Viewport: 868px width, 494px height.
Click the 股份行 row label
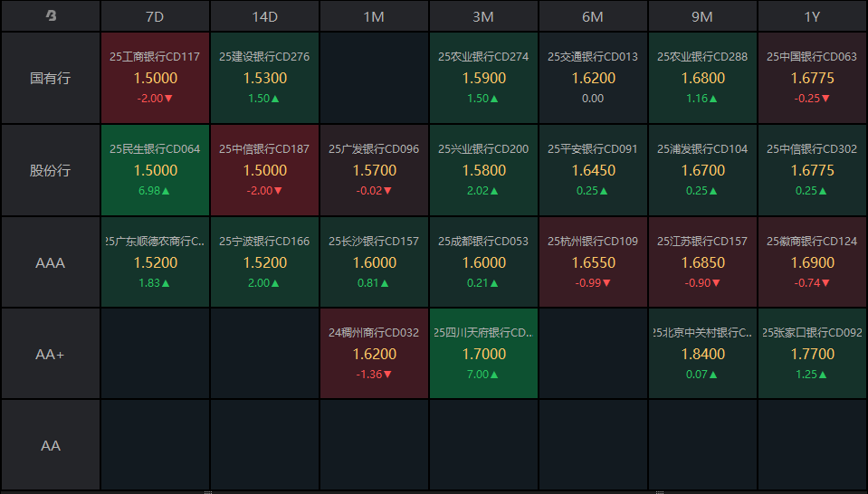[51, 170]
